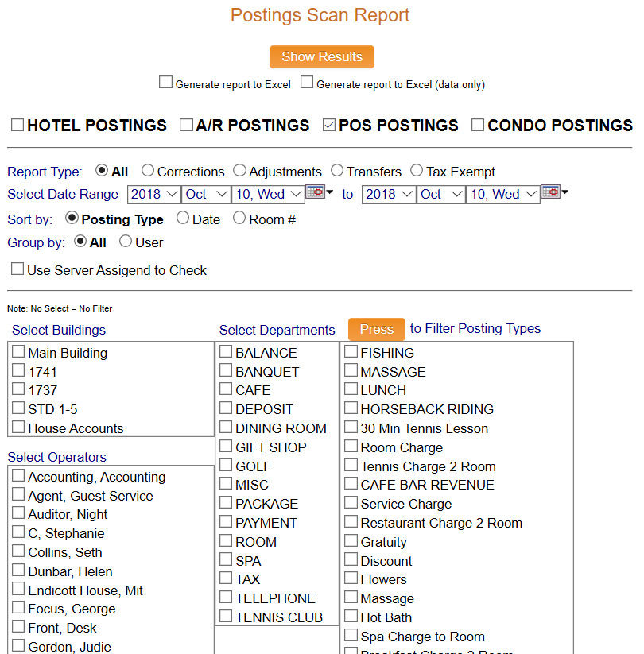644x654 pixels.
Task: Enable Generate report to Excel
Action: tap(165, 81)
